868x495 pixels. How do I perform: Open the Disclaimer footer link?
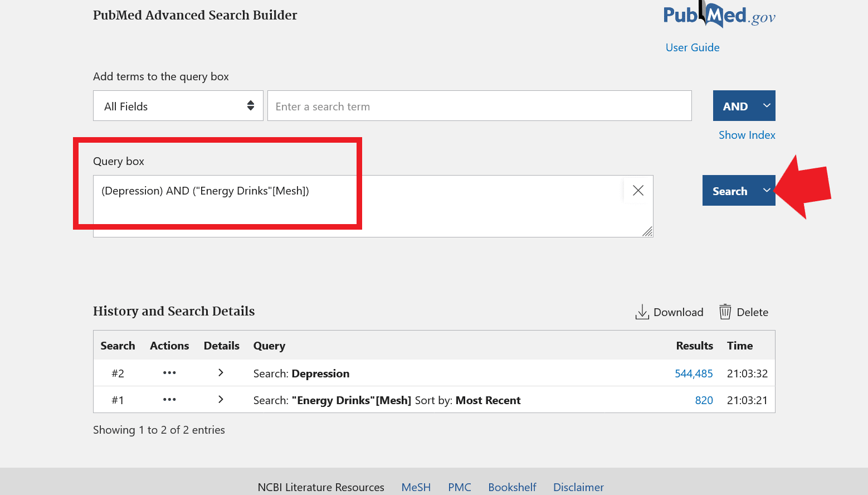coord(578,487)
